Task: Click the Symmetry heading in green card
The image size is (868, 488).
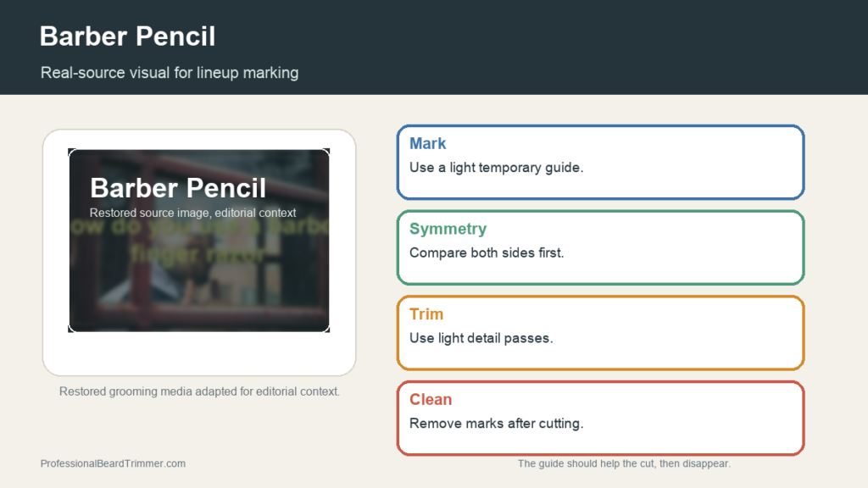Action: pyautogui.click(x=448, y=229)
